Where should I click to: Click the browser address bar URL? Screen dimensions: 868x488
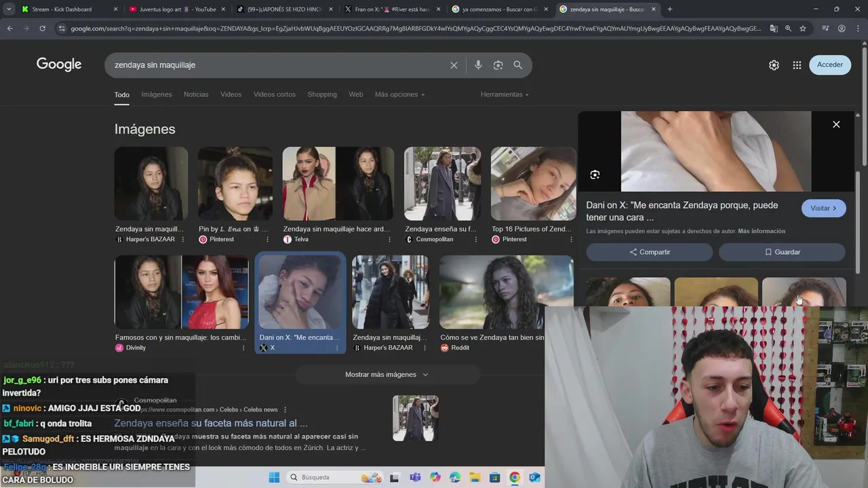pos(415,28)
